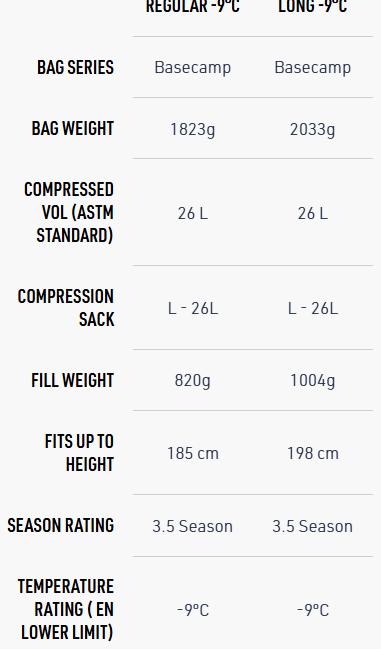Click the COMPRESSION SACK row label
This screenshot has height=649, width=381.
pyautogui.click(x=66, y=308)
